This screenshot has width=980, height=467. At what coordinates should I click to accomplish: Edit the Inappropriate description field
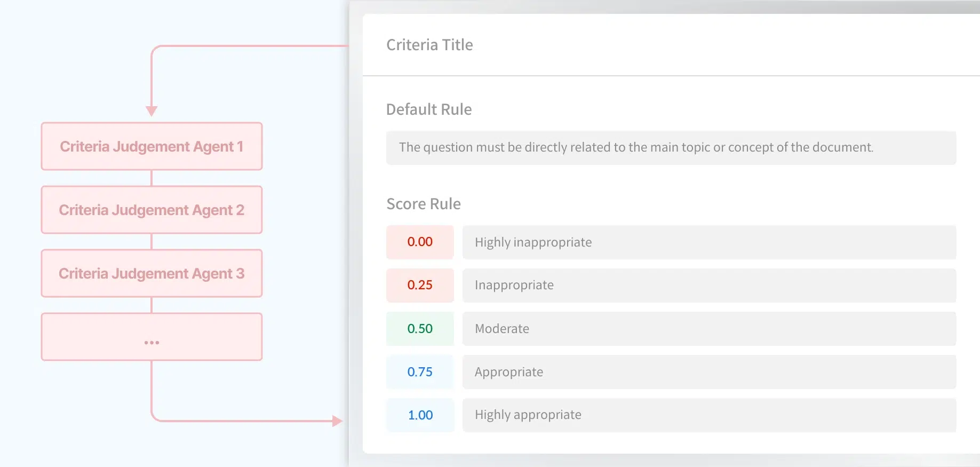(x=709, y=286)
